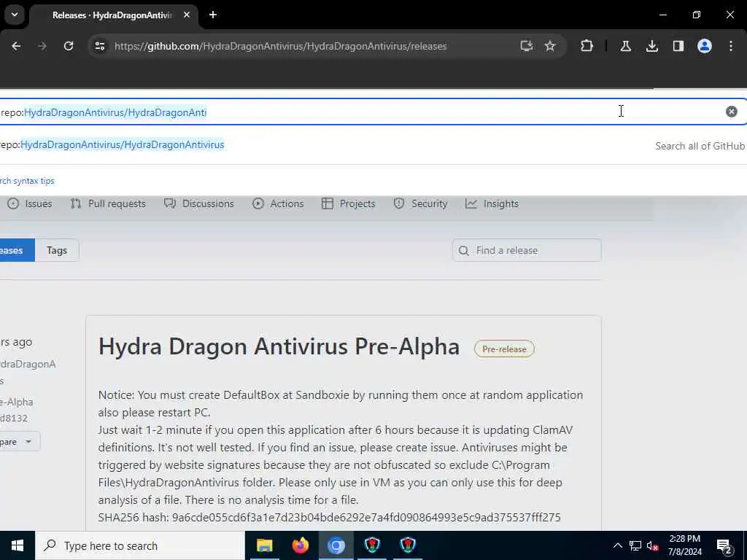Click the Type here to search box
Image resolution: width=747 pixels, height=560 pixels.
click(140, 545)
